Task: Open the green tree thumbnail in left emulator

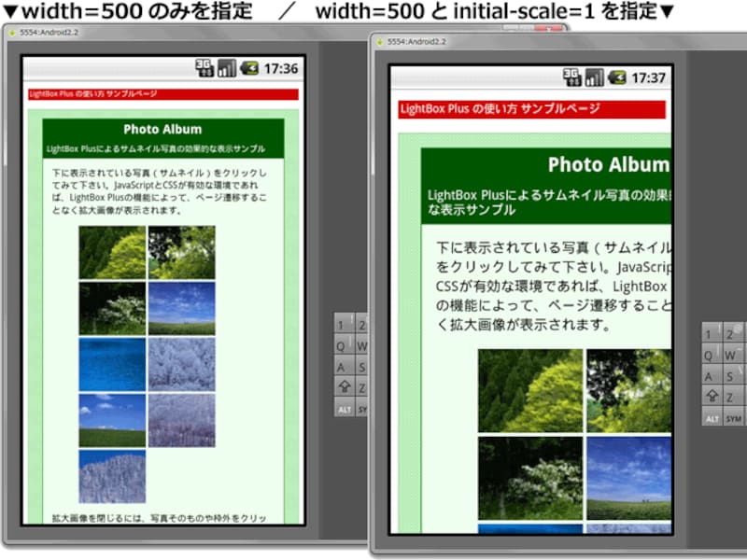Action: [x=112, y=252]
